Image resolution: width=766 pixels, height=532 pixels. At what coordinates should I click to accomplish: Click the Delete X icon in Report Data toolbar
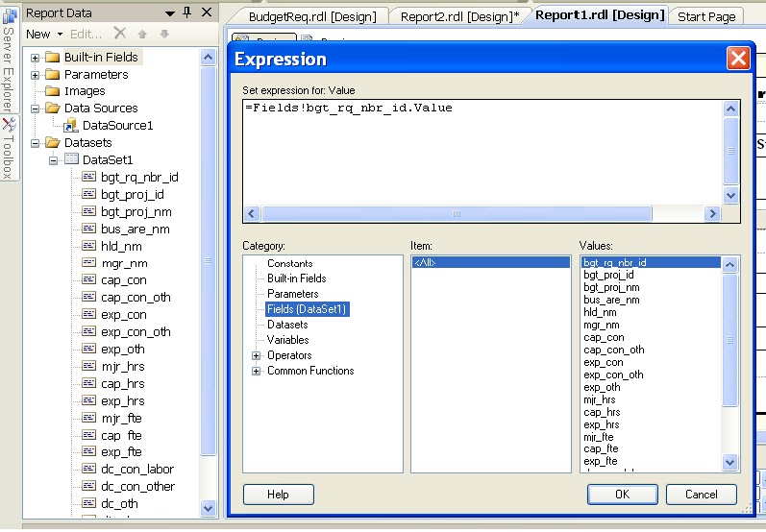[120, 34]
